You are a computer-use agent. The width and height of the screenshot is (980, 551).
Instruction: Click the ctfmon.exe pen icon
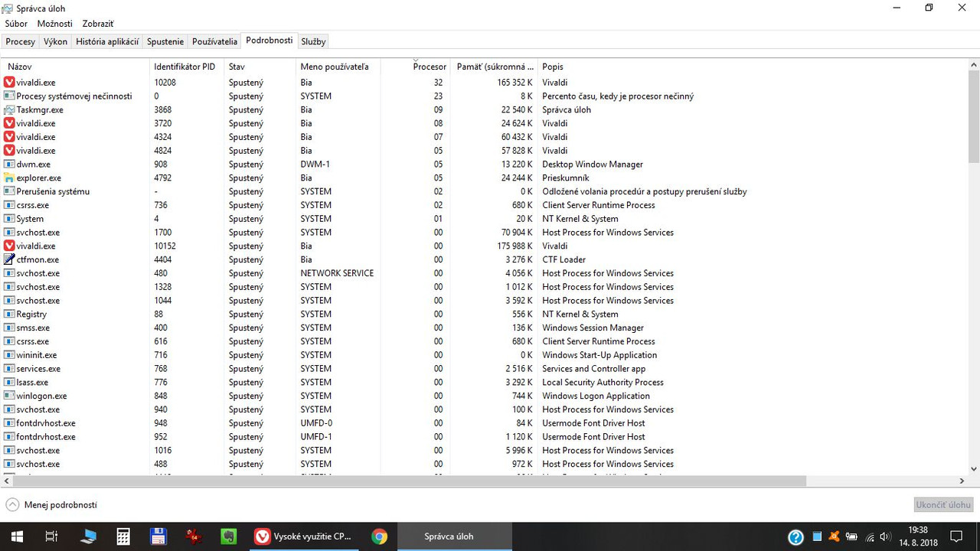pos(9,259)
